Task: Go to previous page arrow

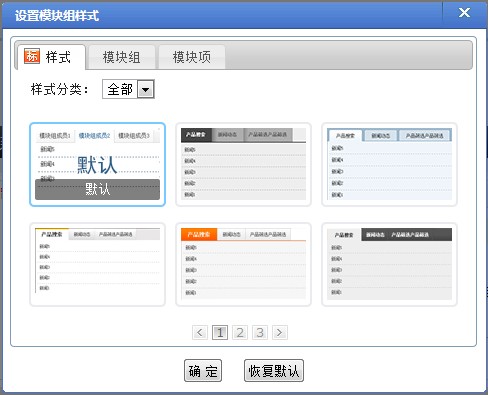Action: click(200, 332)
